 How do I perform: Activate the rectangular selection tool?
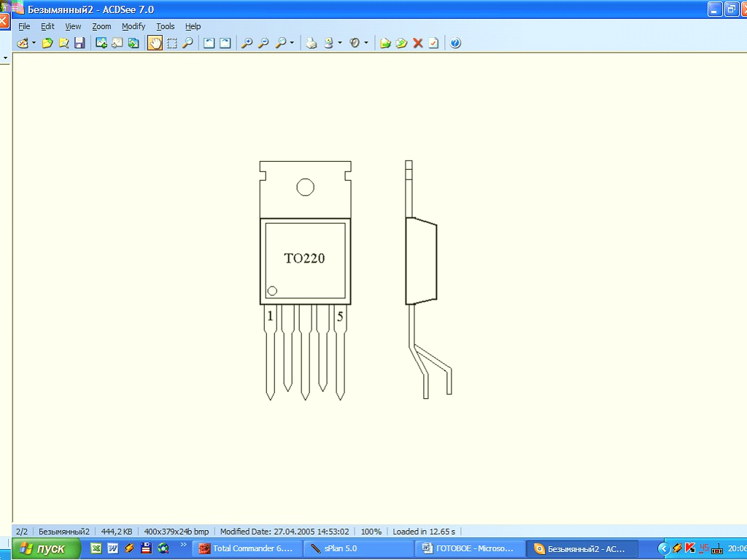(x=171, y=43)
